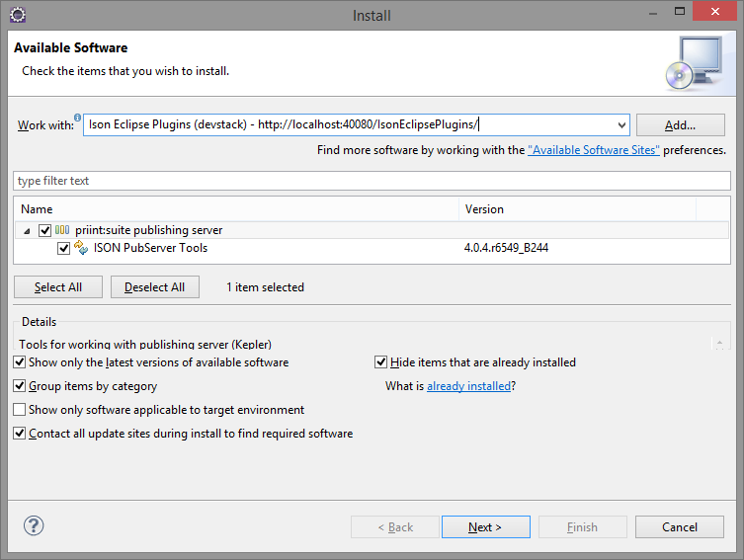Click the Eclipse icon in title bar

pos(17,15)
